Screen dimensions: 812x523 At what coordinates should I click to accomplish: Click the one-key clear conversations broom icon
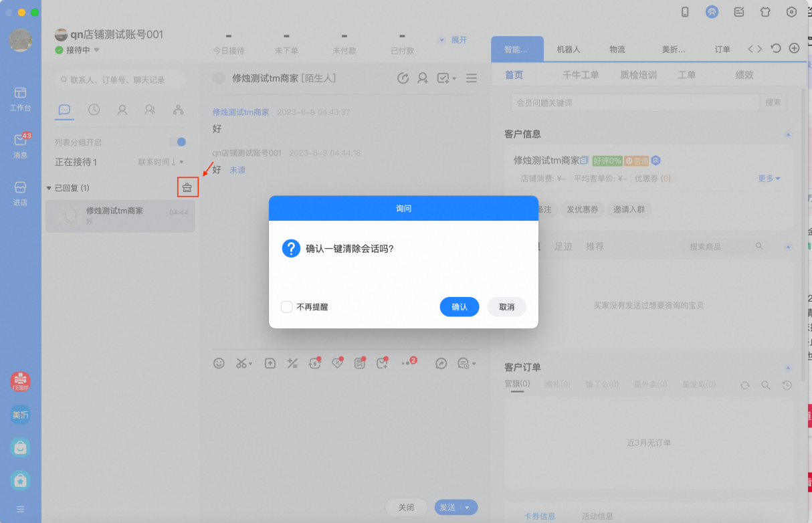click(x=187, y=188)
